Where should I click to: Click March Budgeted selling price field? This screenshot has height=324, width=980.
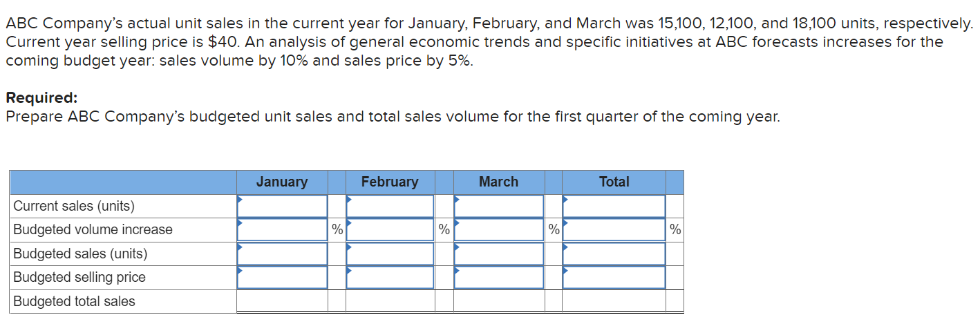pyautogui.click(x=499, y=277)
